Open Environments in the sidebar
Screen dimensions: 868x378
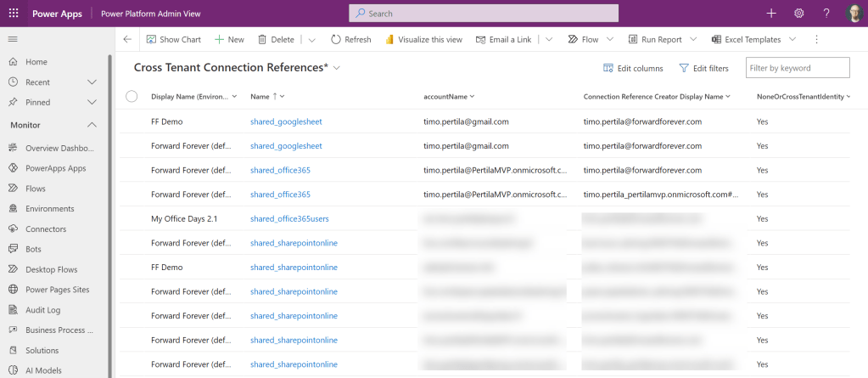pyautogui.click(x=49, y=209)
